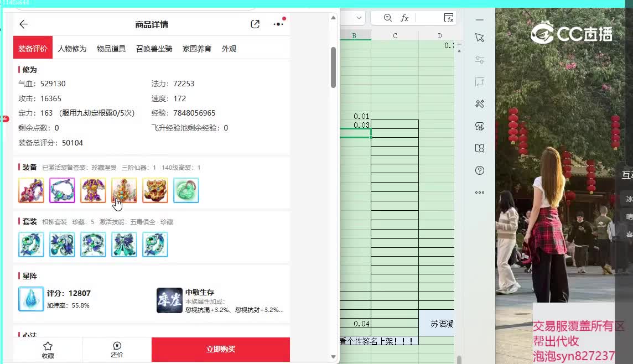
Task: Switch to the 人物修为 tab
Action: click(x=72, y=49)
